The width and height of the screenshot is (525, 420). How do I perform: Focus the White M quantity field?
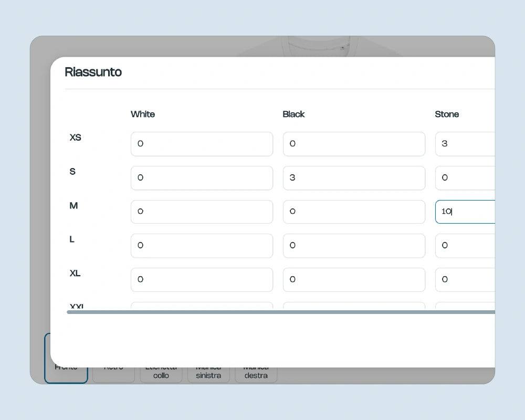tap(202, 212)
